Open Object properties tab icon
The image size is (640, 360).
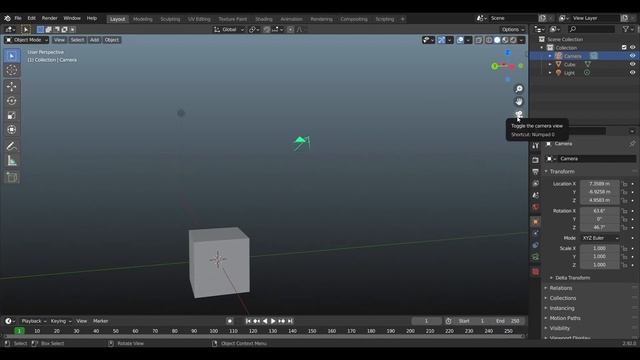(536, 222)
